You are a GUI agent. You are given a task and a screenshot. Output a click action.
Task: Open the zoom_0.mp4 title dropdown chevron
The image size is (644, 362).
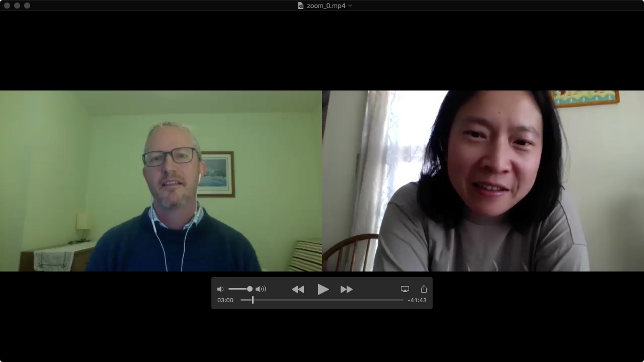point(350,6)
